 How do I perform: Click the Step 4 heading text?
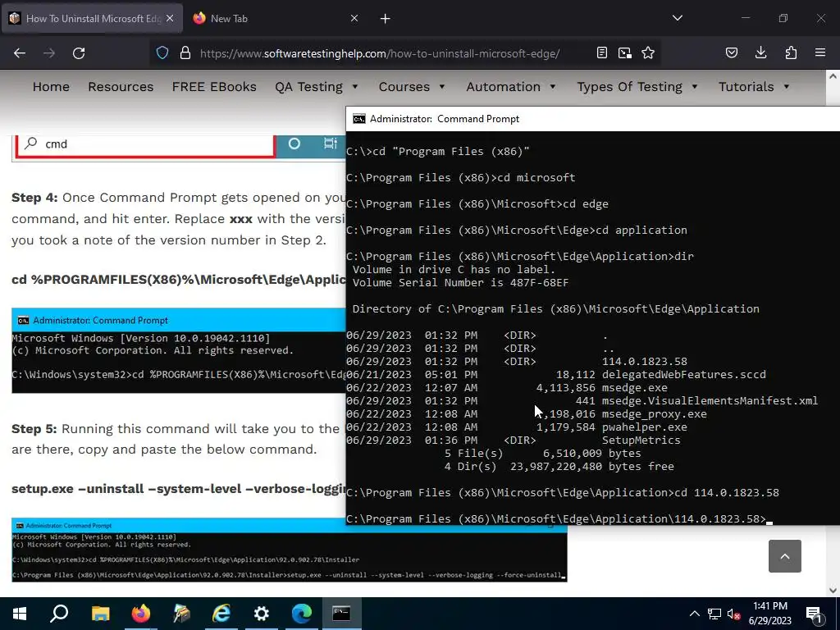(x=34, y=198)
